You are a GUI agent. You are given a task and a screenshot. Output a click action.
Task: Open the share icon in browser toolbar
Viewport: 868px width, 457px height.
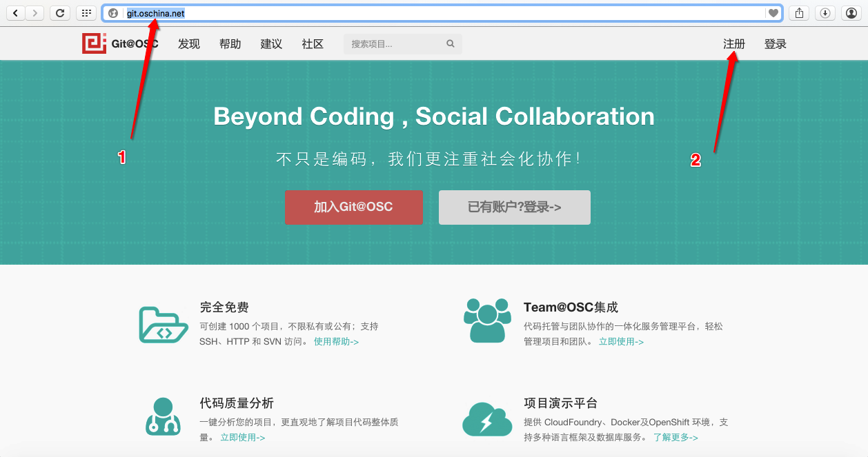point(800,12)
